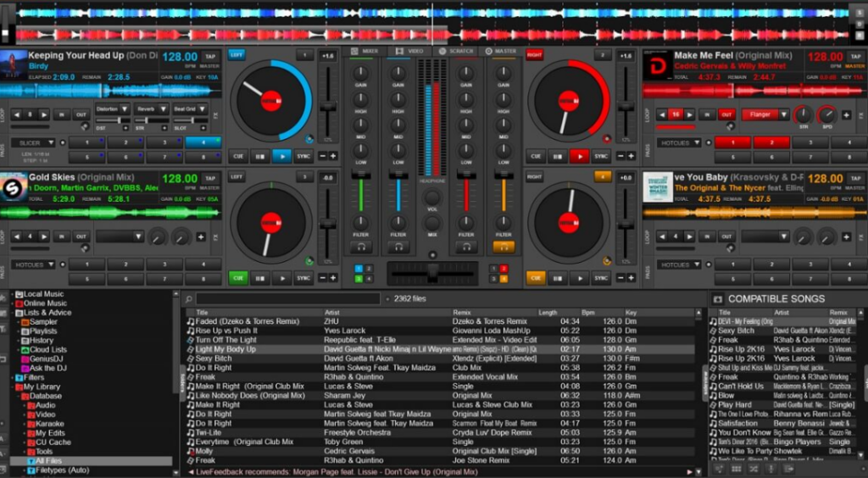Trigger lit blue pad 4 on deck 1
Image resolution: width=868 pixels, height=478 pixels.
click(x=203, y=142)
